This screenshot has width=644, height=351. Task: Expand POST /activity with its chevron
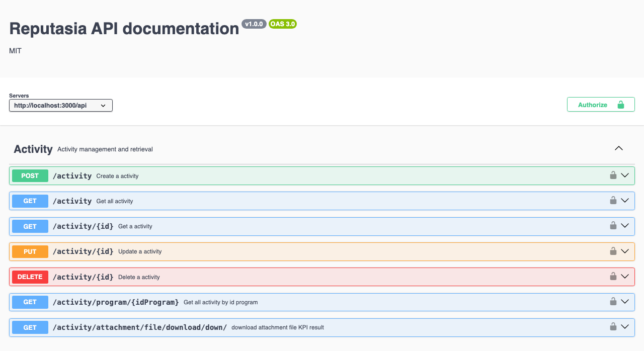[625, 175]
